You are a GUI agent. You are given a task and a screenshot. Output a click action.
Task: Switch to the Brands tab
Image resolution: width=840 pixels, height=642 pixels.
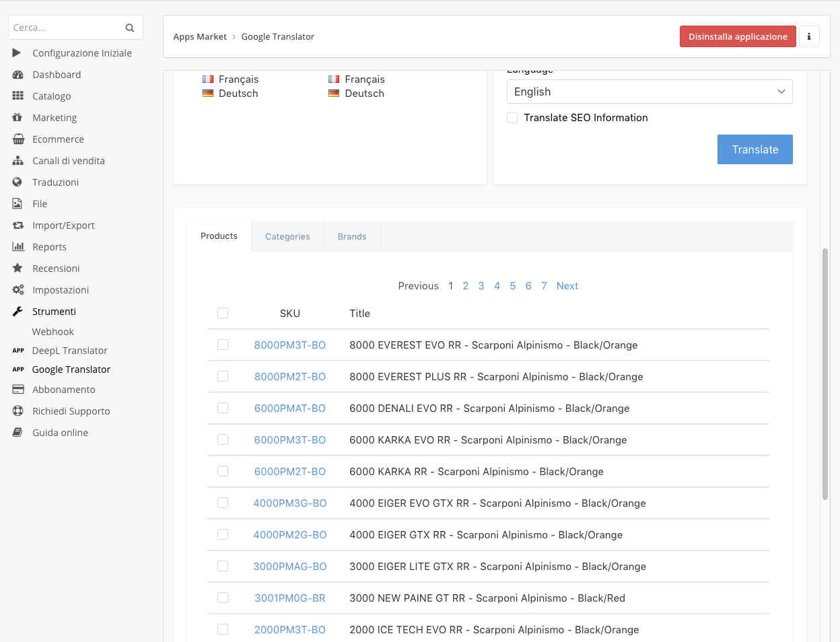[x=352, y=237]
